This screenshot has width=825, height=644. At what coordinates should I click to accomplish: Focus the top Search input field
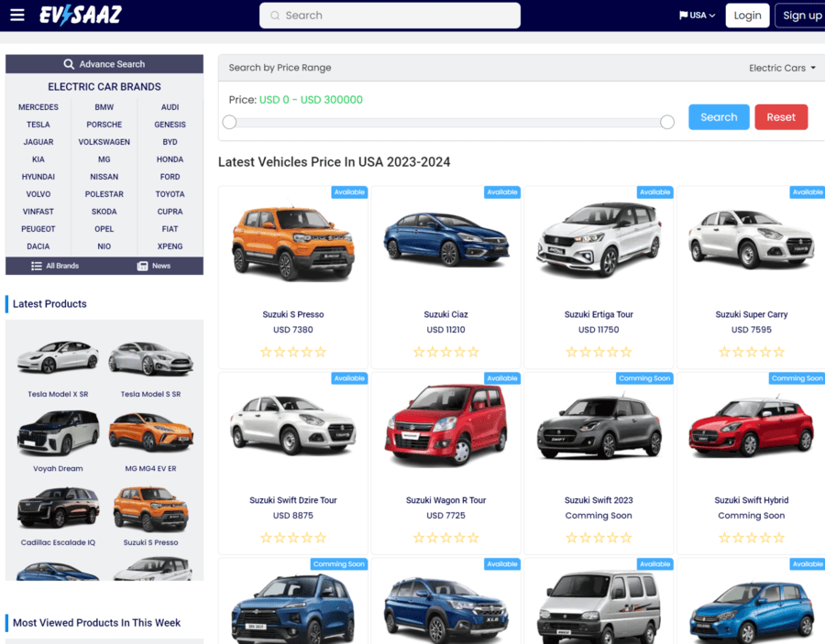pos(390,16)
